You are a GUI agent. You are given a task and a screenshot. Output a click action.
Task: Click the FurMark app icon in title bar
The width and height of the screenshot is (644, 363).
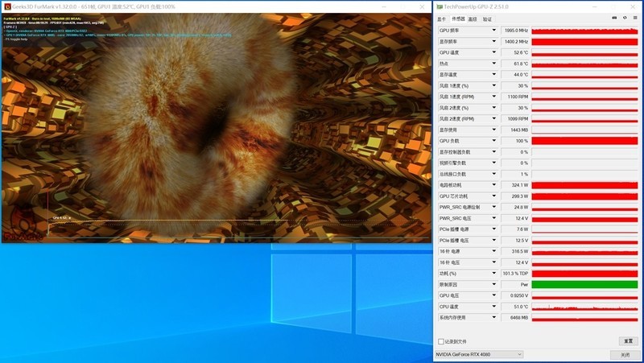tap(6, 6)
